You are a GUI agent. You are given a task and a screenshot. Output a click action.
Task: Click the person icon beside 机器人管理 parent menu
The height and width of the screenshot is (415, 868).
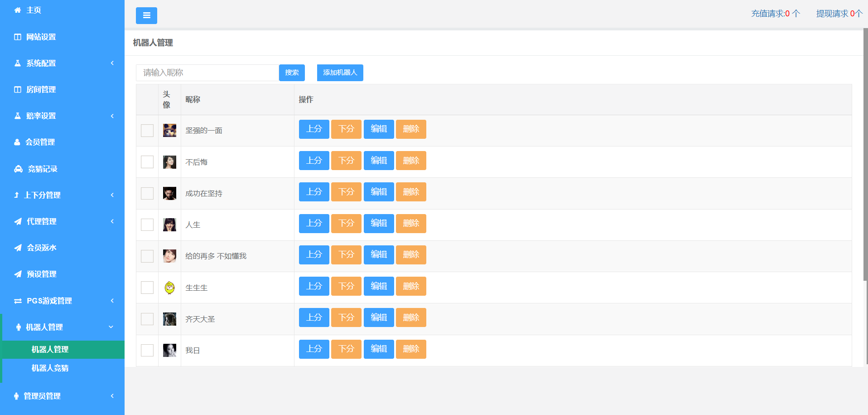coord(18,327)
